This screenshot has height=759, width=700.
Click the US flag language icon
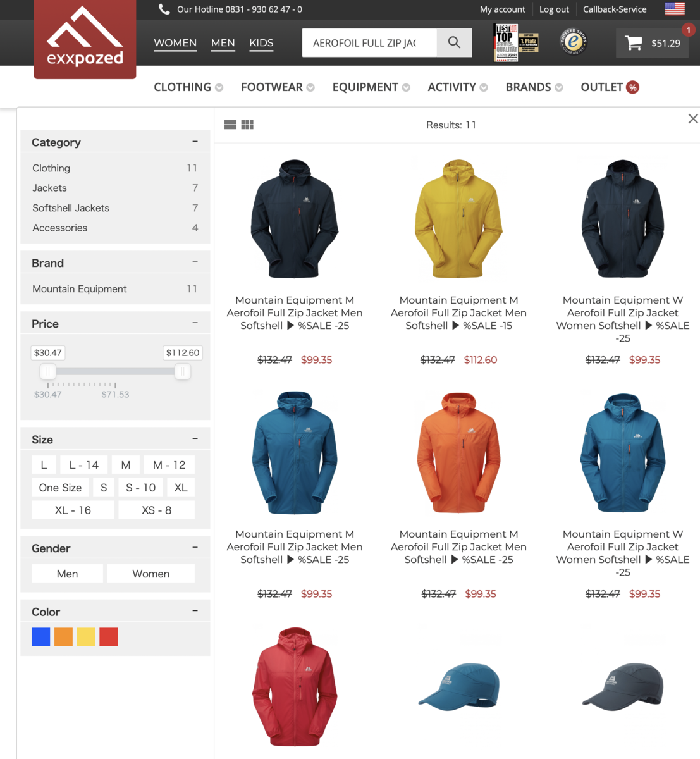point(675,9)
